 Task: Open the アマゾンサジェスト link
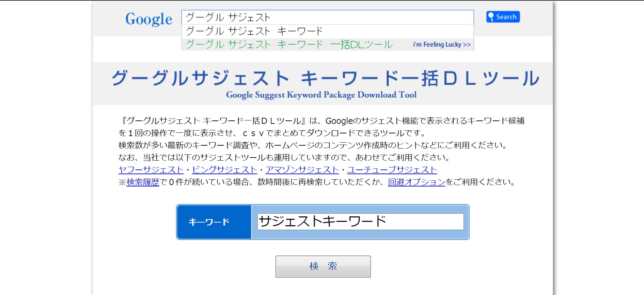pyautogui.click(x=302, y=170)
